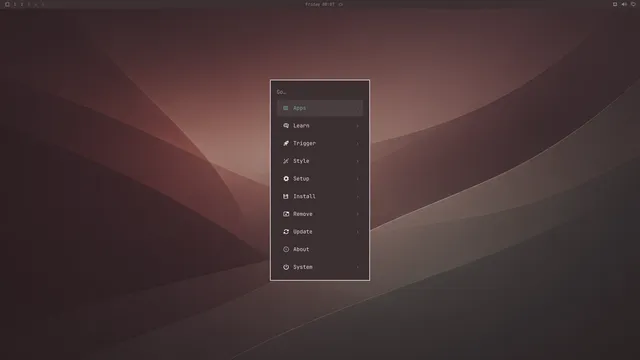Click the rightmost top bar tray icon
The width and height of the screenshot is (640, 360).
633,4
